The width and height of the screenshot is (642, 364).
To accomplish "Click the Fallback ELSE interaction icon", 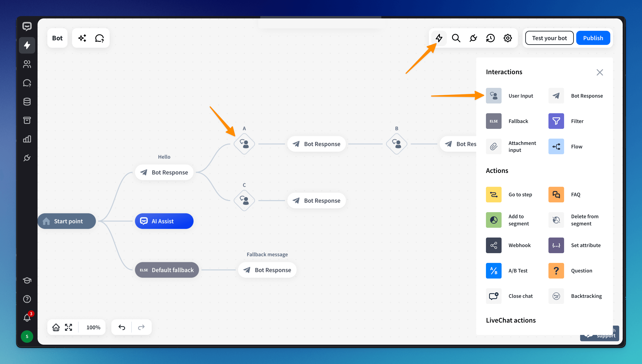I will (494, 121).
